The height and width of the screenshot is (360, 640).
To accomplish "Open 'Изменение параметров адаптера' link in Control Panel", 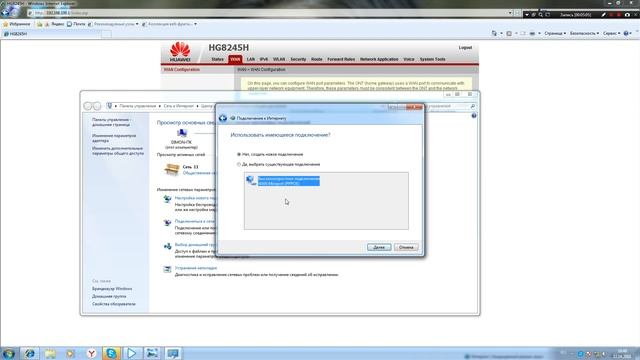I will tap(114, 138).
